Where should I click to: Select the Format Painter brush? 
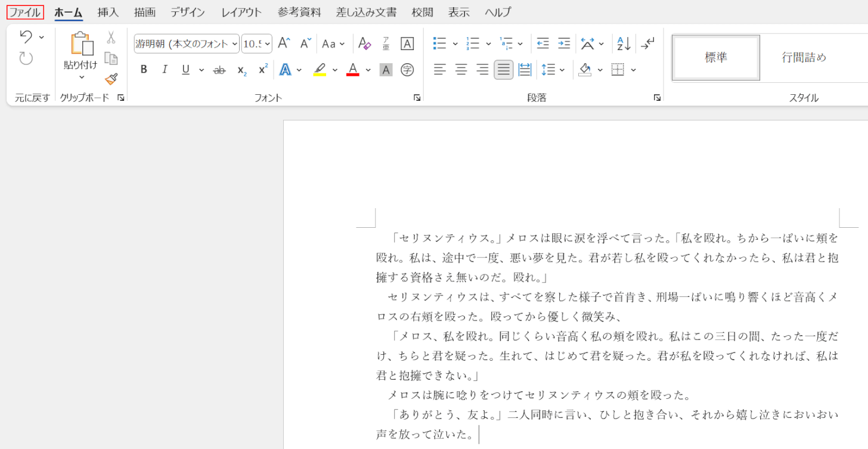click(111, 79)
